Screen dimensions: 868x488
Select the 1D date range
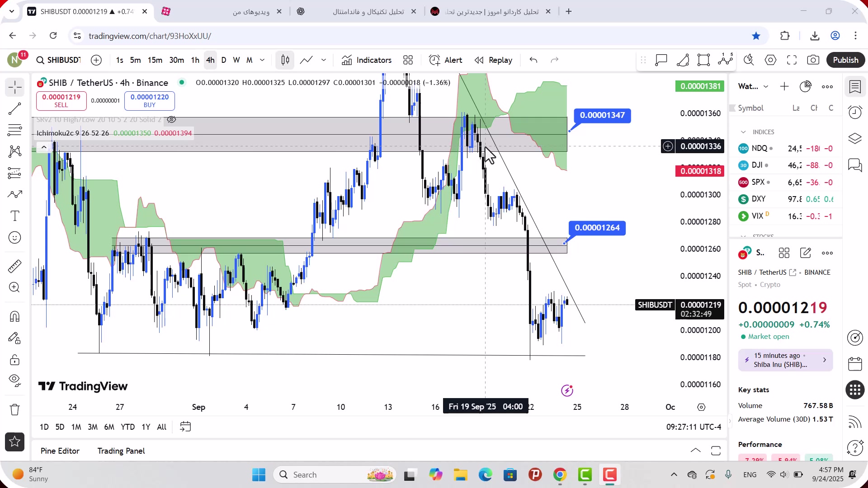pos(44,427)
